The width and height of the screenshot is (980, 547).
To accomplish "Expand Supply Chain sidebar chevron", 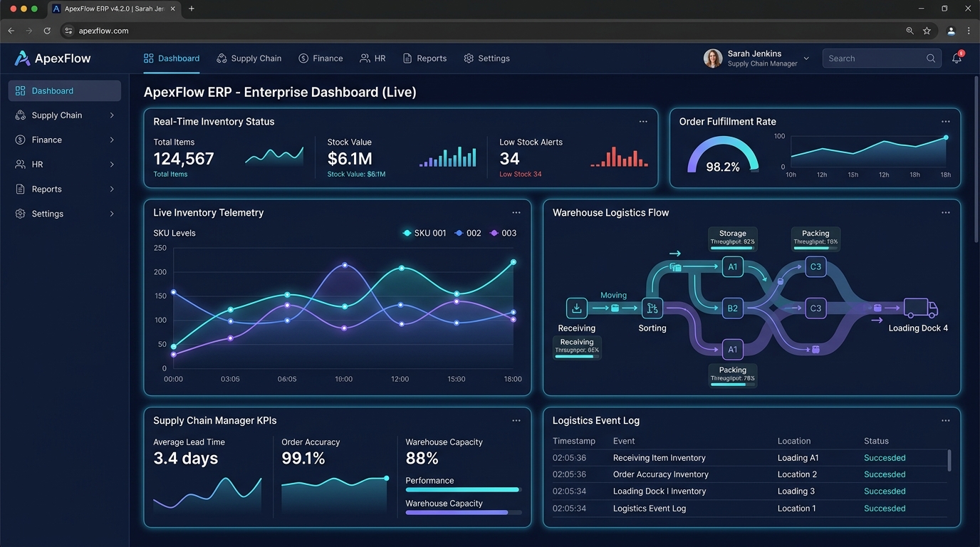I will point(112,115).
